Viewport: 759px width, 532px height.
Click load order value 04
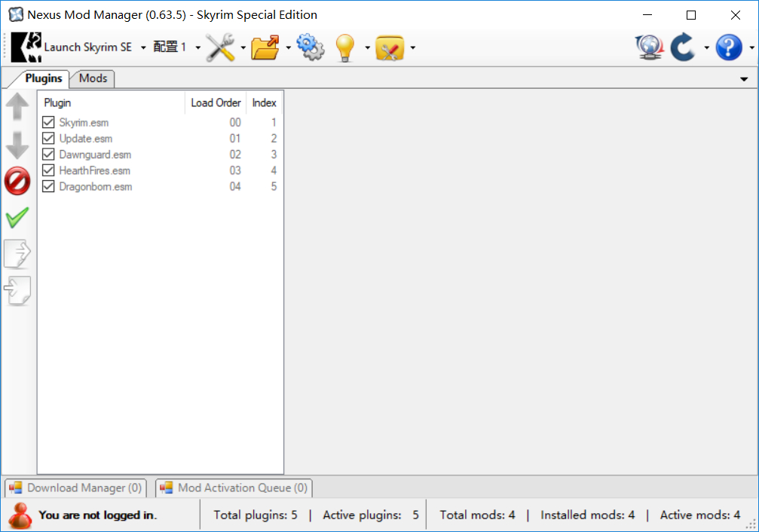pos(235,186)
